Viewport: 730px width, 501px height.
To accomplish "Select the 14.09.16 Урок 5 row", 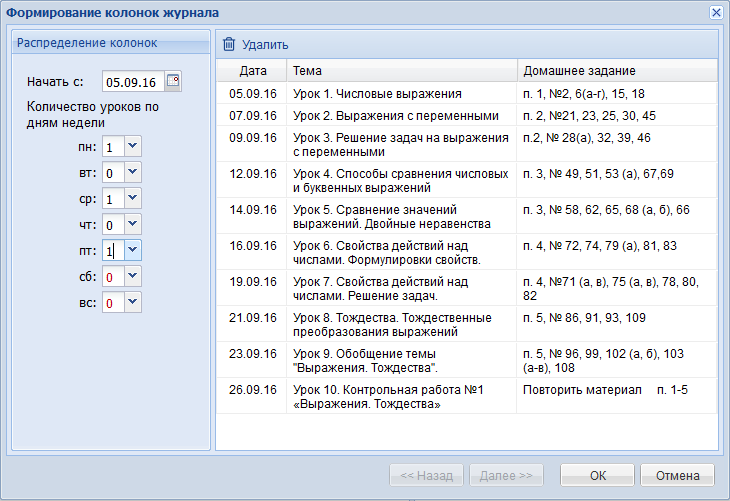I will point(400,217).
